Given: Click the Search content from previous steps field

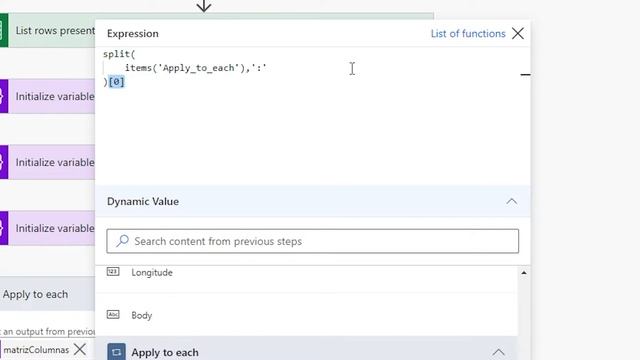Looking at the screenshot, I should 313,241.
